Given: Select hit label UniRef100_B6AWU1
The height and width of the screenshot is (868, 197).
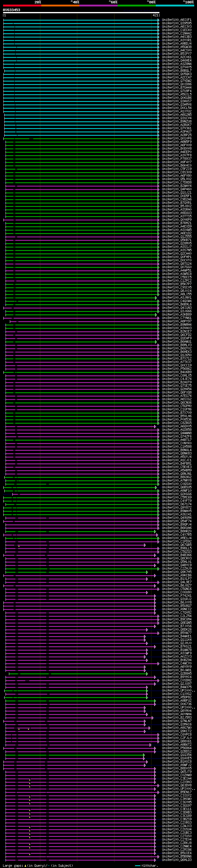Looking at the screenshot, I should [177, 342].
